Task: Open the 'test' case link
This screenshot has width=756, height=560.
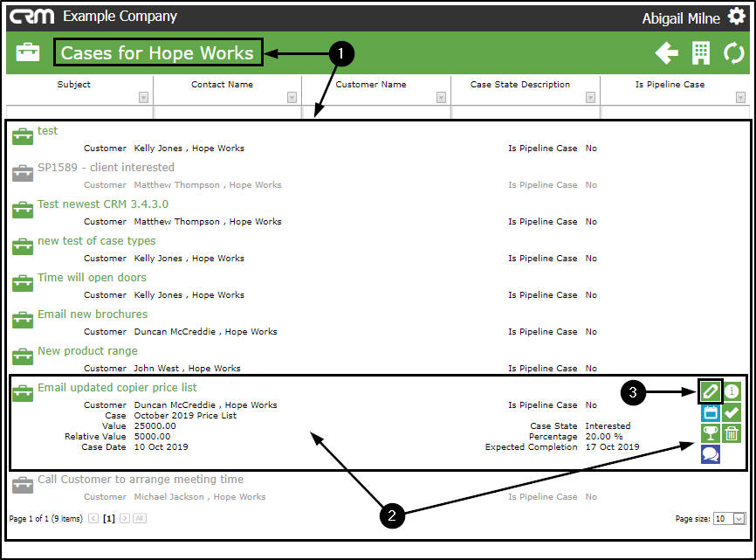Action: tap(47, 131)
